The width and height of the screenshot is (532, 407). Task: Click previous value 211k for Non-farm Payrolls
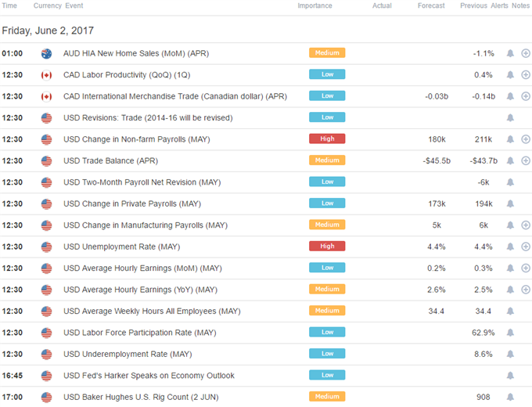(x=483, y=139)
